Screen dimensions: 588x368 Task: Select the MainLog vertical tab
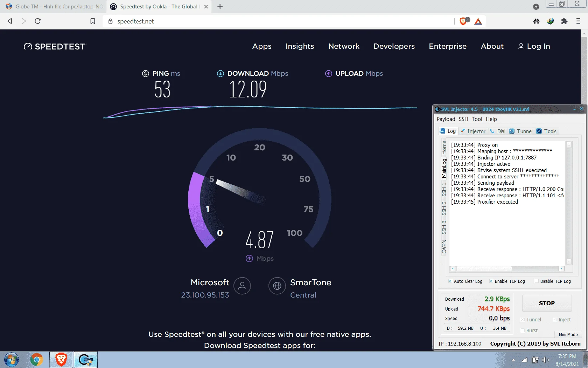click(x=444, y=168)
